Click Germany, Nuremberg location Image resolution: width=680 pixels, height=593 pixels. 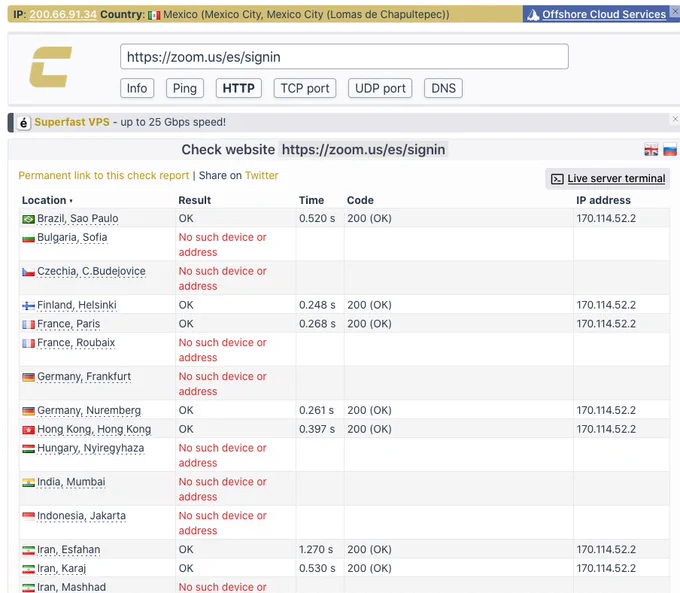[x=89, y=411]
